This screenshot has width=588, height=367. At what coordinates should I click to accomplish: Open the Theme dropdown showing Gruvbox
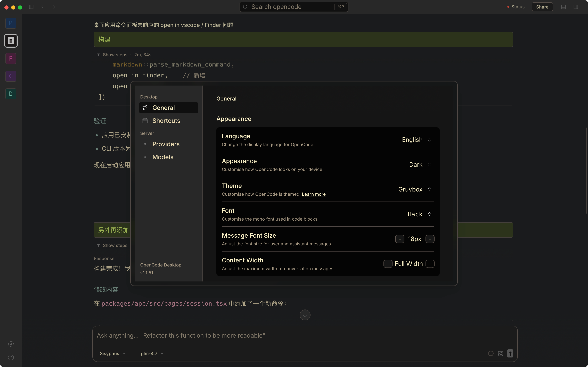tap(415, 189)
